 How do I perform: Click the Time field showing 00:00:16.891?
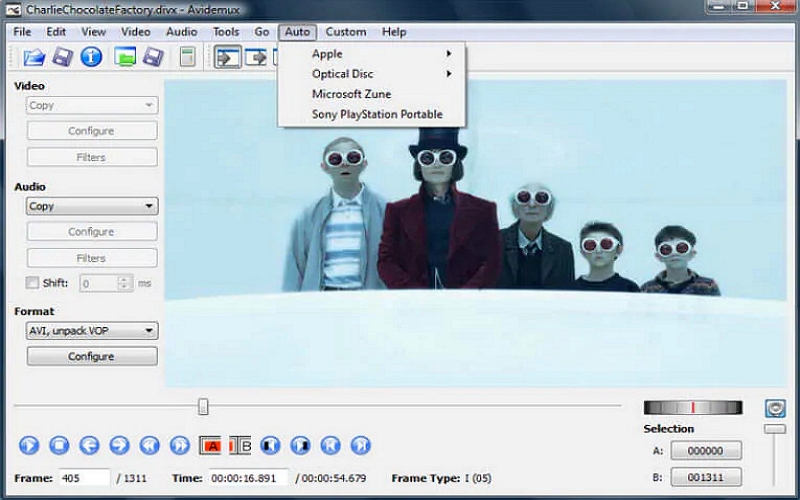pyautogui.click(x=249, y=478)
